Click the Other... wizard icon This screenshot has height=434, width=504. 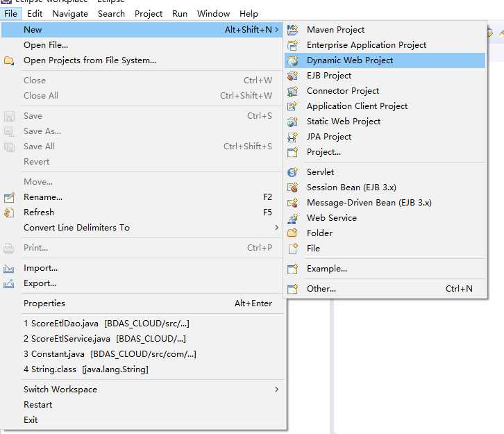click(292, 289)
